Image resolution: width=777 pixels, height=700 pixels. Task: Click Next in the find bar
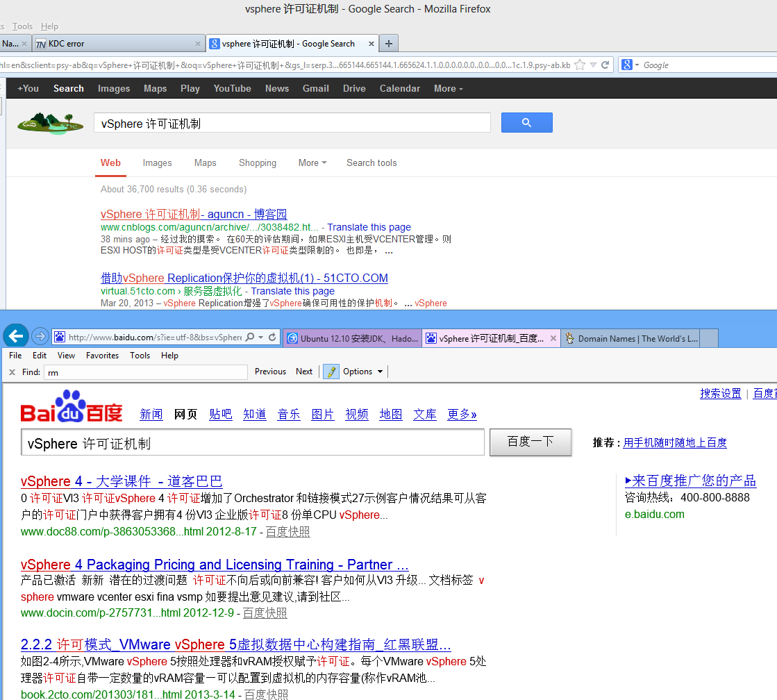click(x=304, y=372)
